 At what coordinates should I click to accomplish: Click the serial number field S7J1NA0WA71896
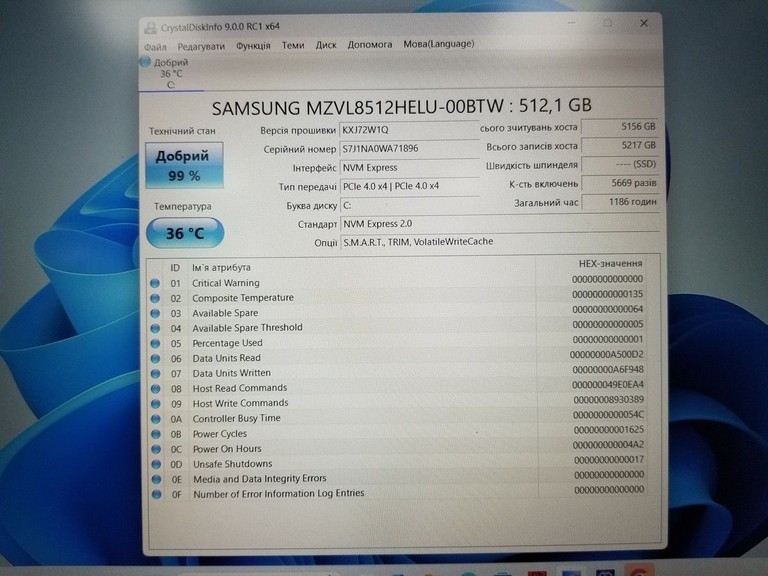click(x=409, y=148)
